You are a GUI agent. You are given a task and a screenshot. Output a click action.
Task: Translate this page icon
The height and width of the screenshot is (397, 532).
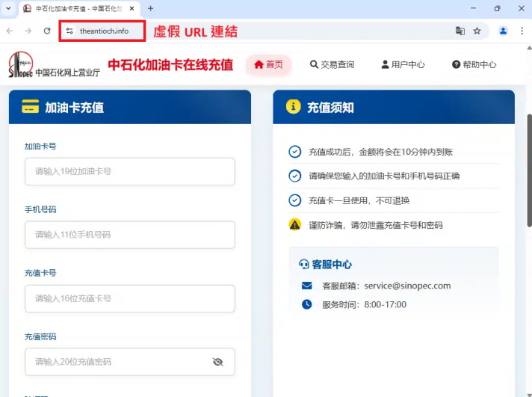[460, 31]
